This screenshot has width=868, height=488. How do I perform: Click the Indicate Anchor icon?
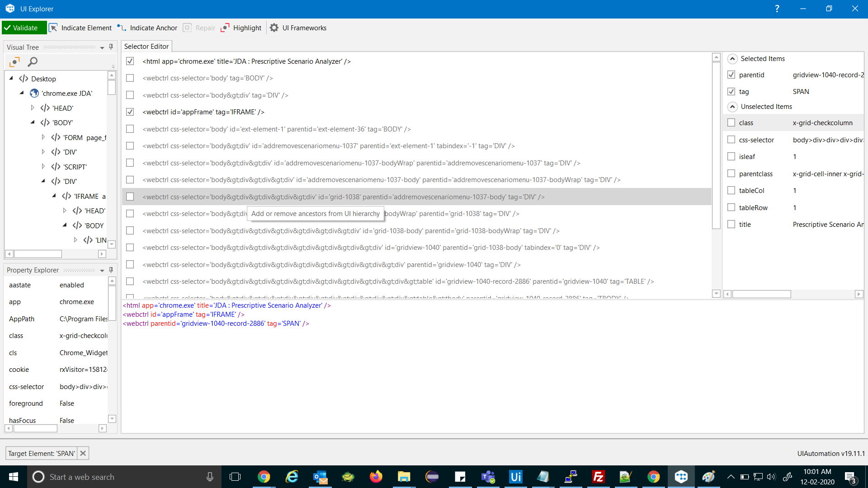pos(122,28)
